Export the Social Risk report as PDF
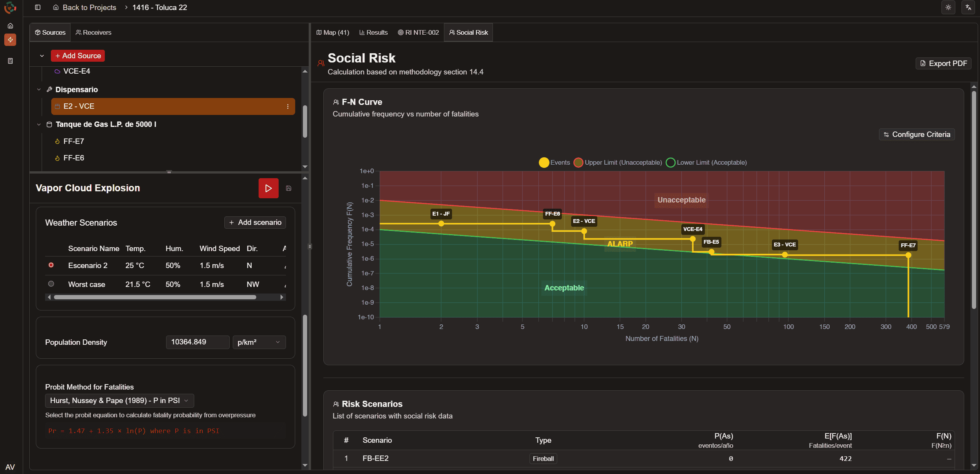Image resolution: width=980 pixels, height=474 pixels. click(943, 63)
